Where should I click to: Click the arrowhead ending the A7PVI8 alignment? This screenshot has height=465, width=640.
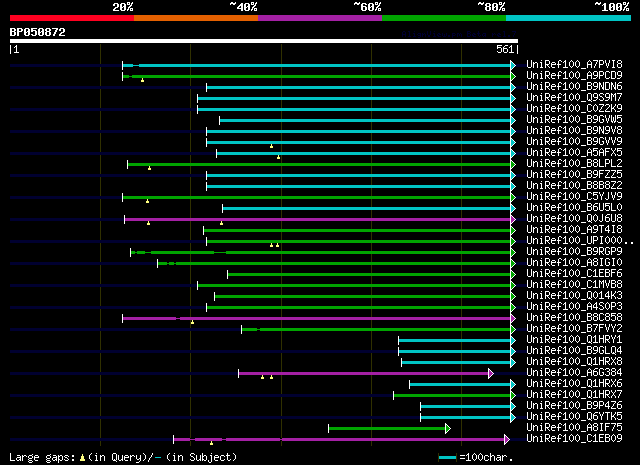click(513, 65)
